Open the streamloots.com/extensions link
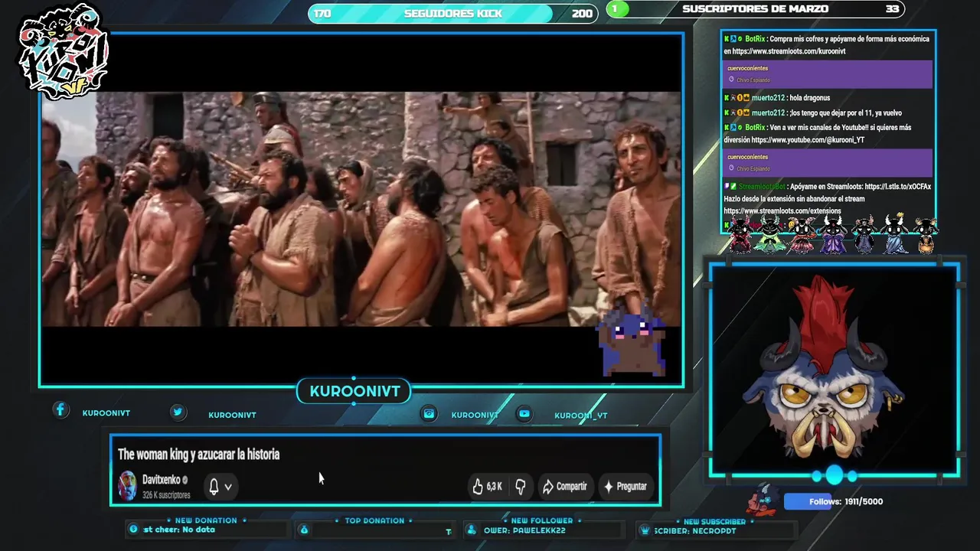Viewport: 980px width, 551px height. [x=782, y=211]
